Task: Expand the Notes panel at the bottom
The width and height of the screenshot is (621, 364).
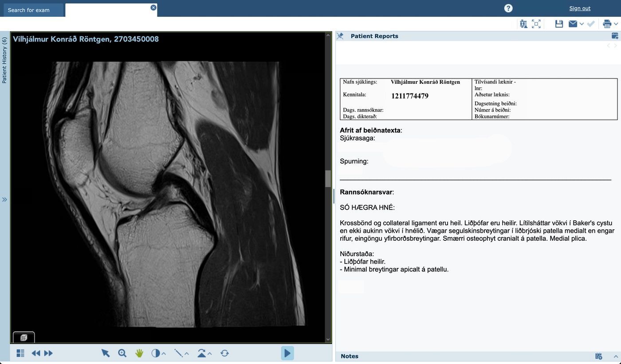Action: (x=616, y=356)
